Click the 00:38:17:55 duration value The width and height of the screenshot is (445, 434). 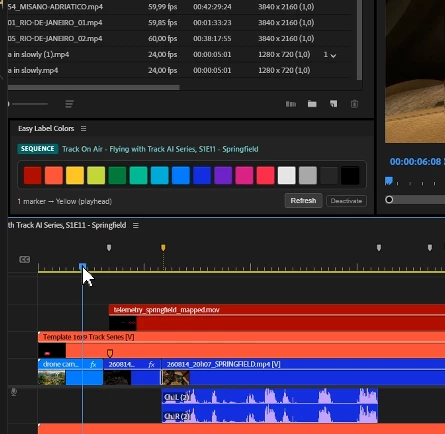click(212, 38)
